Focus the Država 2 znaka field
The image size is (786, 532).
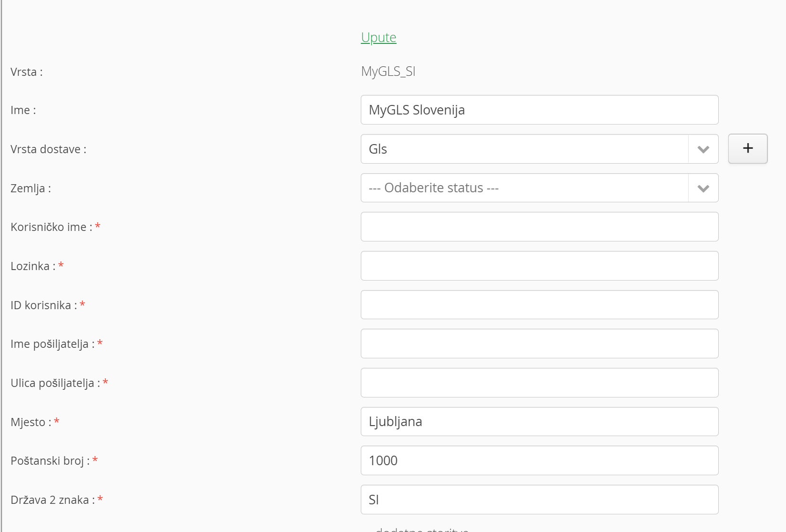pos(540,500)
